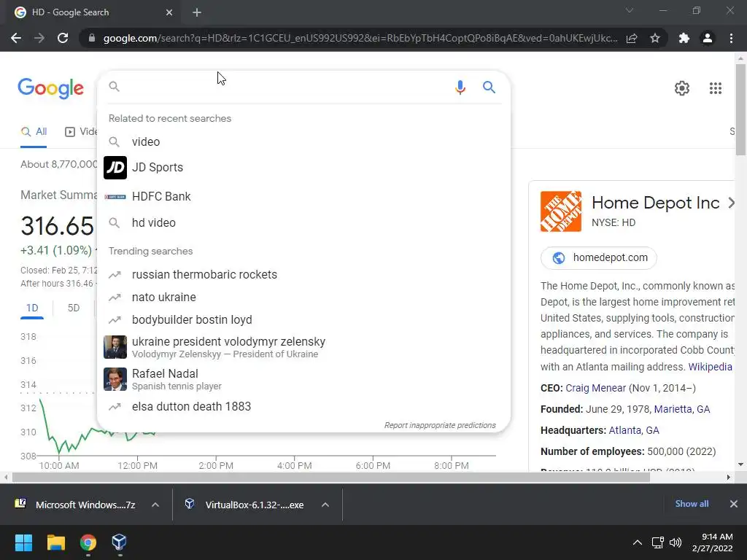Expand options for VirtualBox exe download

325,505
